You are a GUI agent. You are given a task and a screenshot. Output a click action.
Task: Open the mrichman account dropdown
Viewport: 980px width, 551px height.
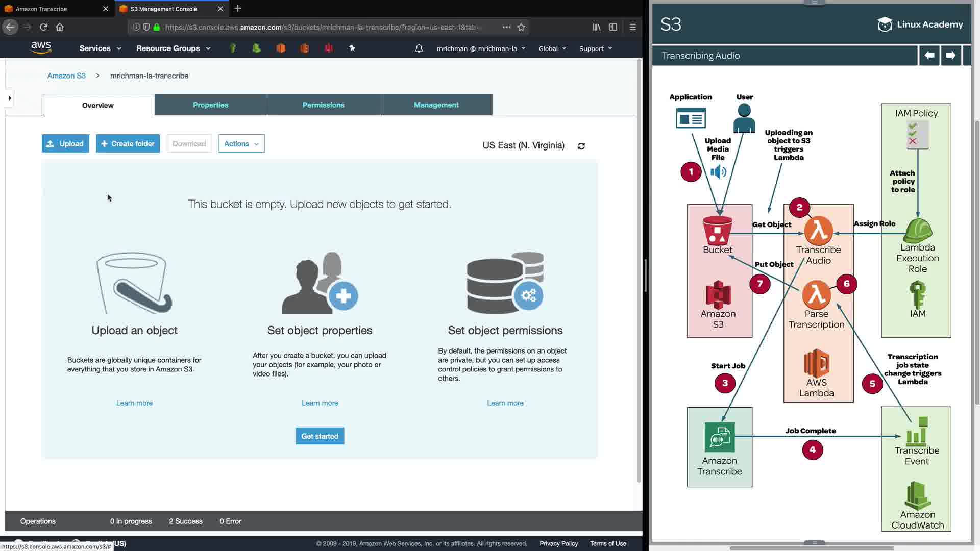(x=481, y=48)
